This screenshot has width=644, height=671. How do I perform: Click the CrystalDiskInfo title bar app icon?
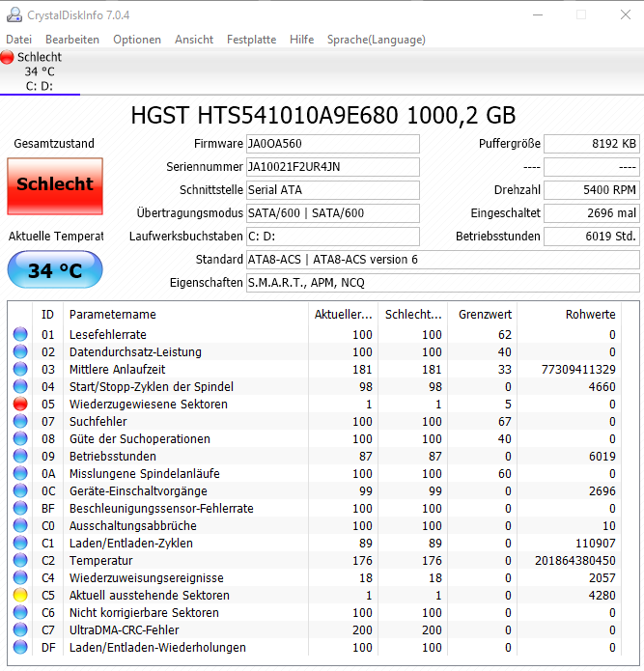click(x=14, y=15)
